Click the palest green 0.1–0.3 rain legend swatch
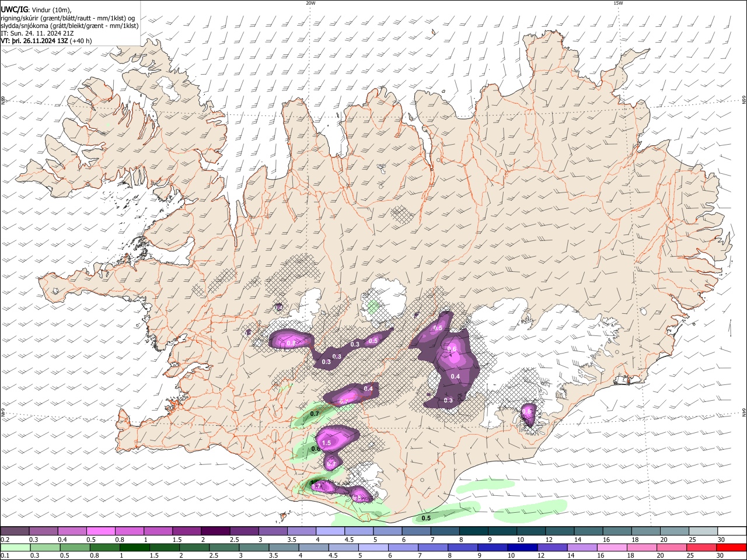This screenshot has width=747, height=560. click(15, 547)
